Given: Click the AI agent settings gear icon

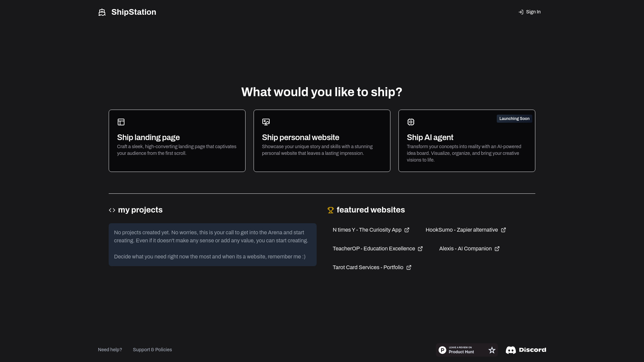Looking at the screenshot, I should (x=411, y=122).
